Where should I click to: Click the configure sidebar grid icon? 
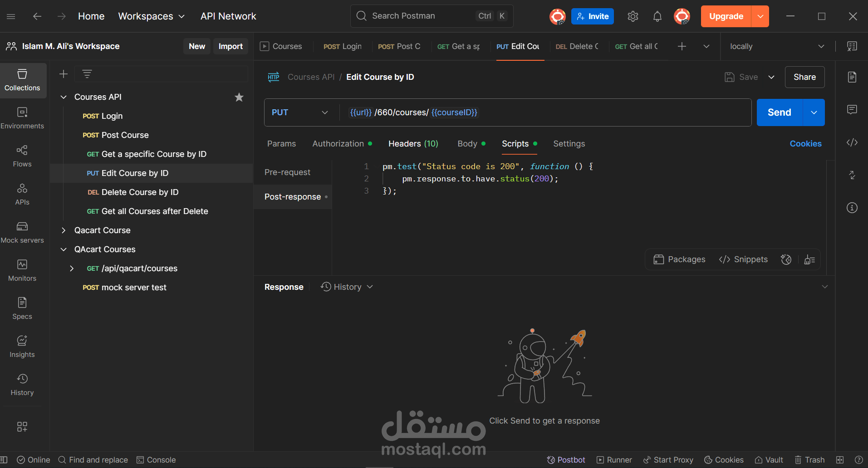tap(22, 427)
